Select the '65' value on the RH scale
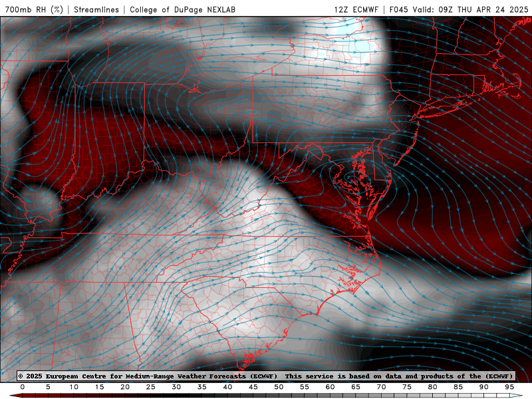 356,387
